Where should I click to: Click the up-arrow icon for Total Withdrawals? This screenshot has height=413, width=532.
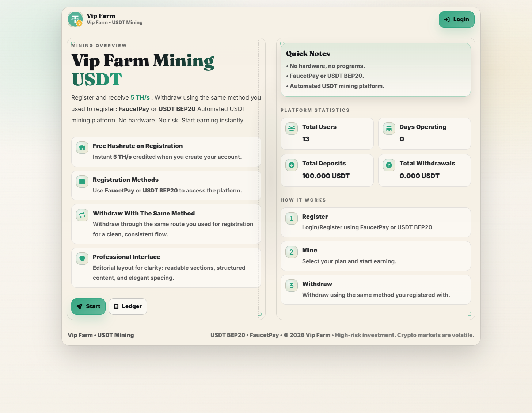pos(389,165)
